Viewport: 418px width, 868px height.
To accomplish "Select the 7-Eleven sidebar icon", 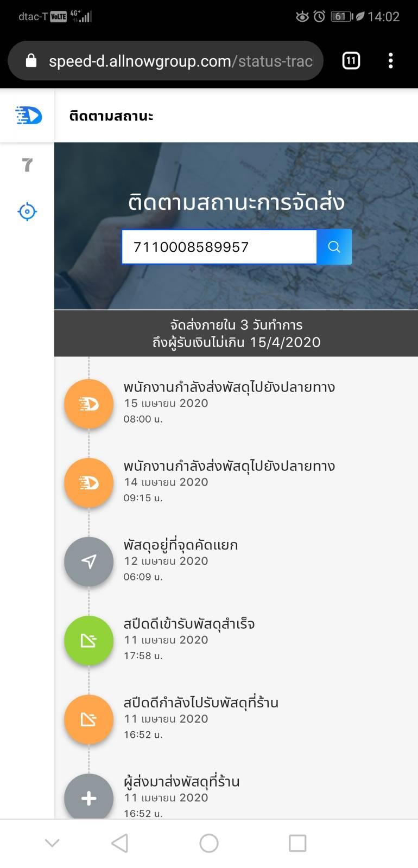I will 27,164.
